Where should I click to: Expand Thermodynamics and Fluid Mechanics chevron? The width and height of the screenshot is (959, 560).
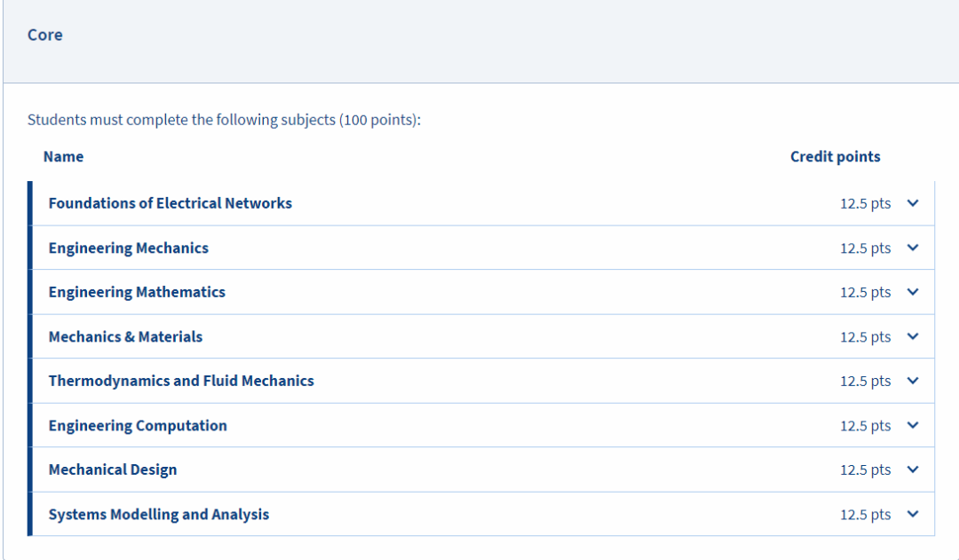point(913,381)
